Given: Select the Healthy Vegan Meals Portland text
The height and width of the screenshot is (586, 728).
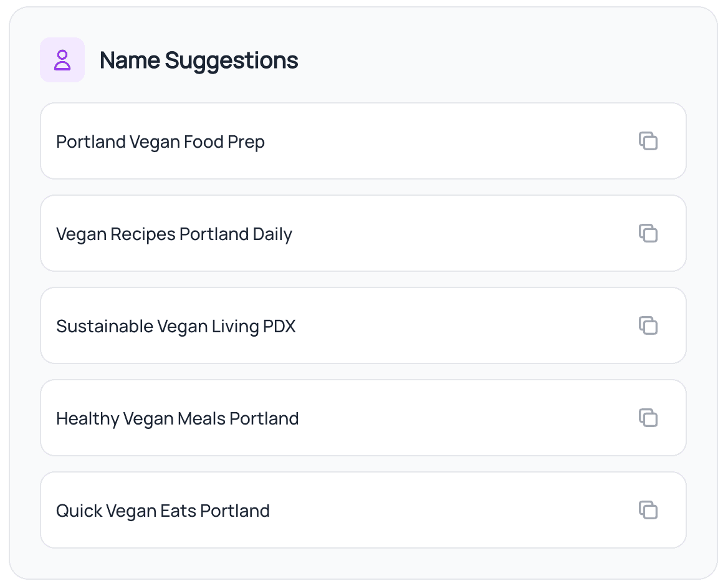Looking at the screenshot, I should [177, 419].
